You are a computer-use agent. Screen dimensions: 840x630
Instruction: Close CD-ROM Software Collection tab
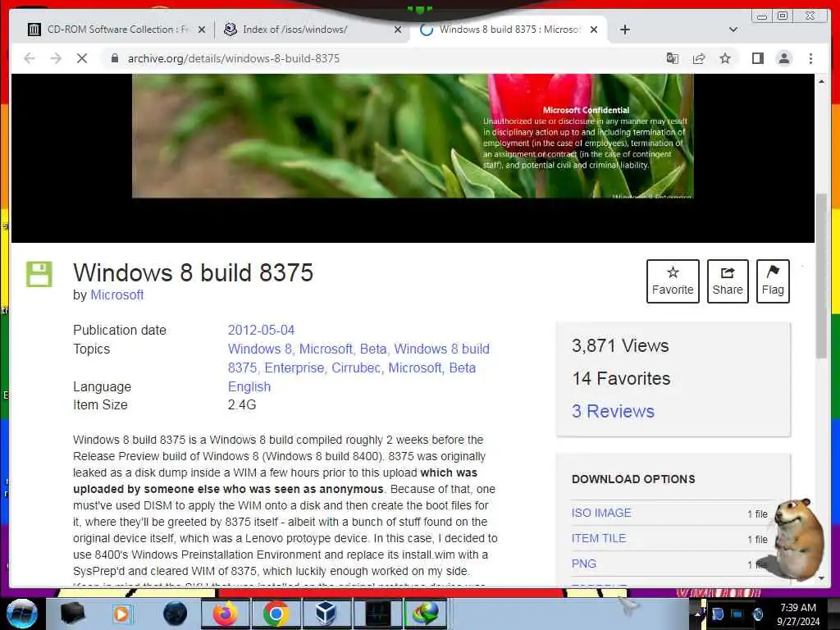[x=202, y=30]
